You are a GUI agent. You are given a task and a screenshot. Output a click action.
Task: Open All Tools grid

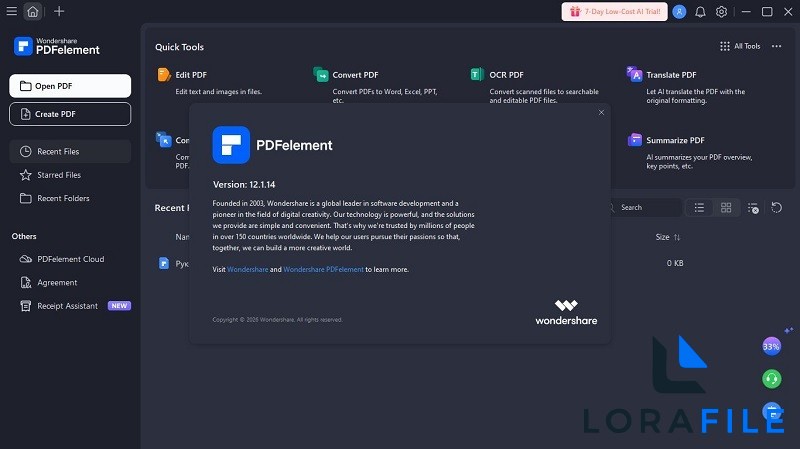(x=740, y=46)
